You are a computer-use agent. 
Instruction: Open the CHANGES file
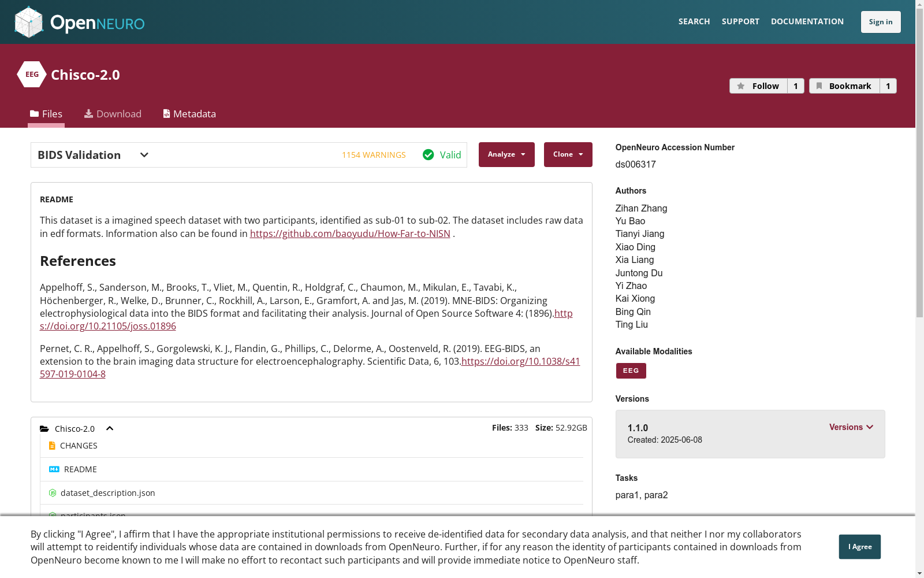[79, 446]
